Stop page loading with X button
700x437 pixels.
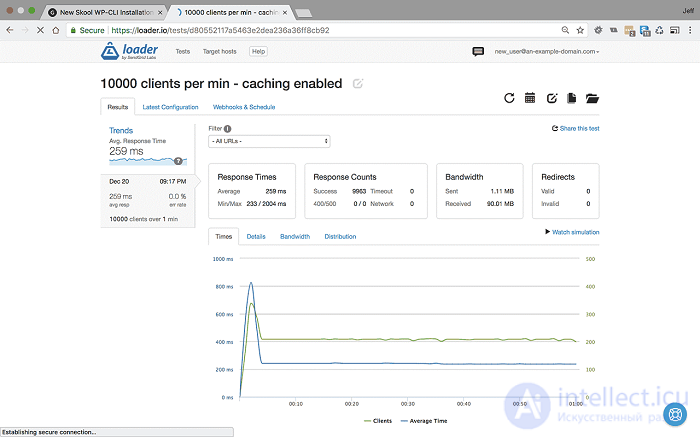[40, 30]
